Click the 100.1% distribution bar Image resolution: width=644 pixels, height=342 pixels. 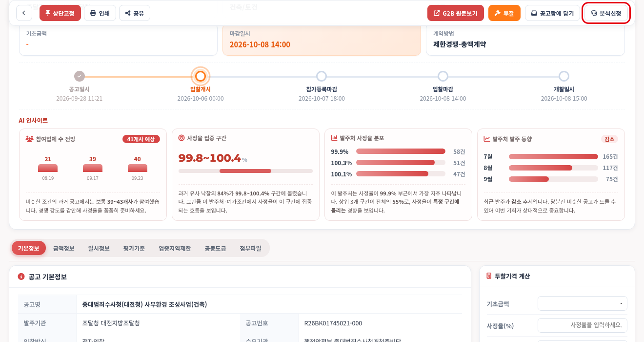(x=401, y=174)
